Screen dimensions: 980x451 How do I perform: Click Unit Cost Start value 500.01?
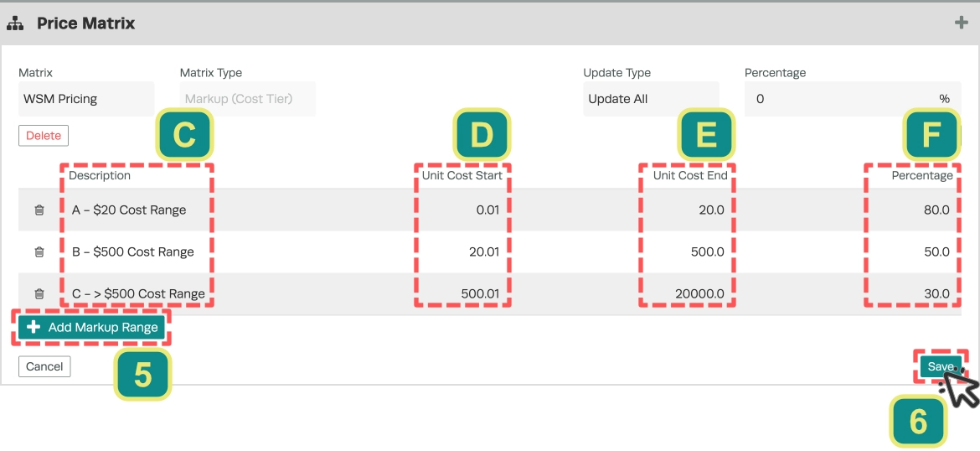pos(480,293)
